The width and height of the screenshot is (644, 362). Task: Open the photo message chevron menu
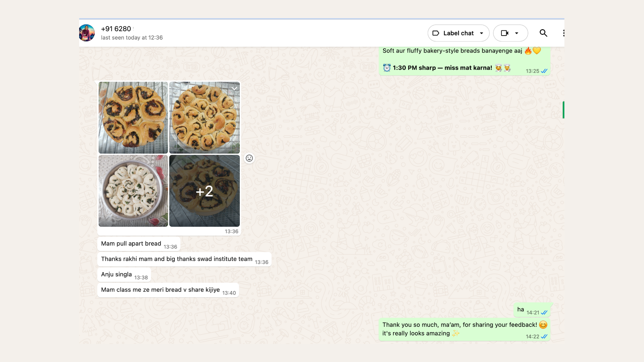tap(234, 89)
